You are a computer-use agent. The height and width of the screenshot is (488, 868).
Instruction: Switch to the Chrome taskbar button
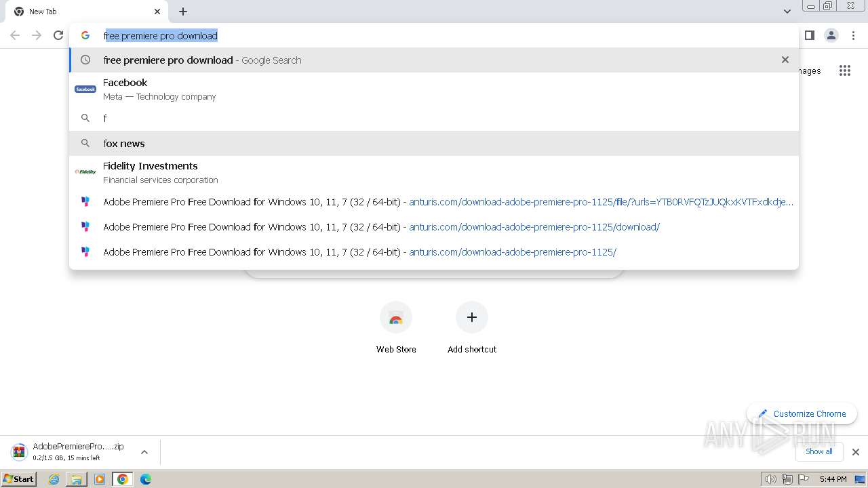coord(123,479)
